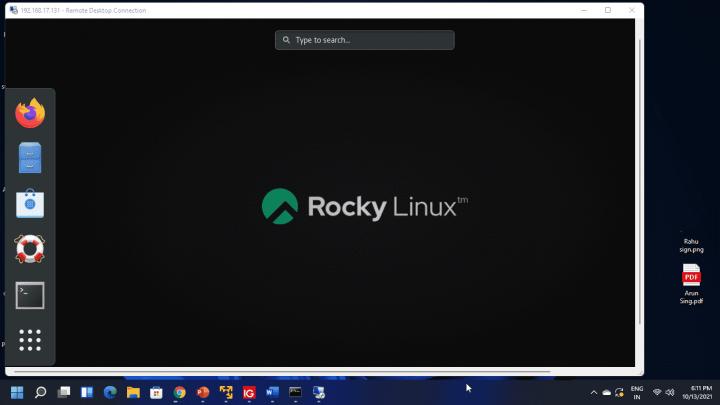Screen dimensions: 720x405
Task: Open the Files file-cabinet icon in dash
Action: tap(30, 158)
